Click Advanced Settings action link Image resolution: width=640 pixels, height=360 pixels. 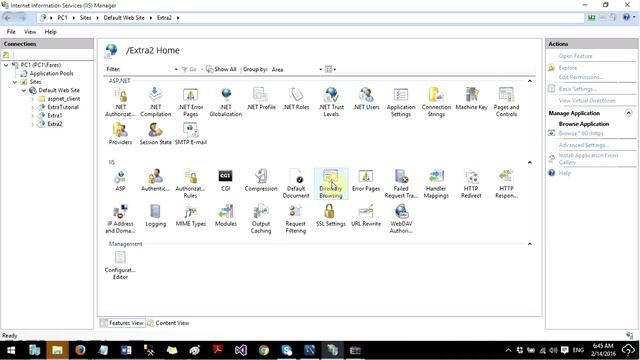tap(584, 145)
